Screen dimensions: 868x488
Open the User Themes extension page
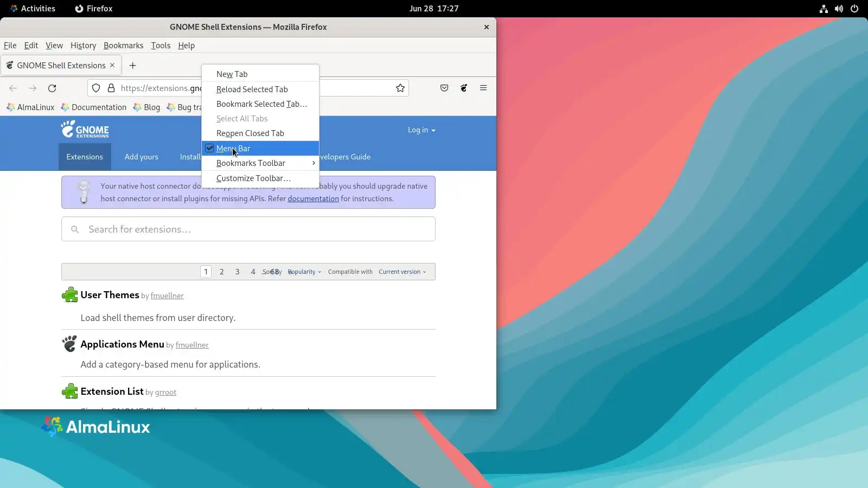pos(110,295)
